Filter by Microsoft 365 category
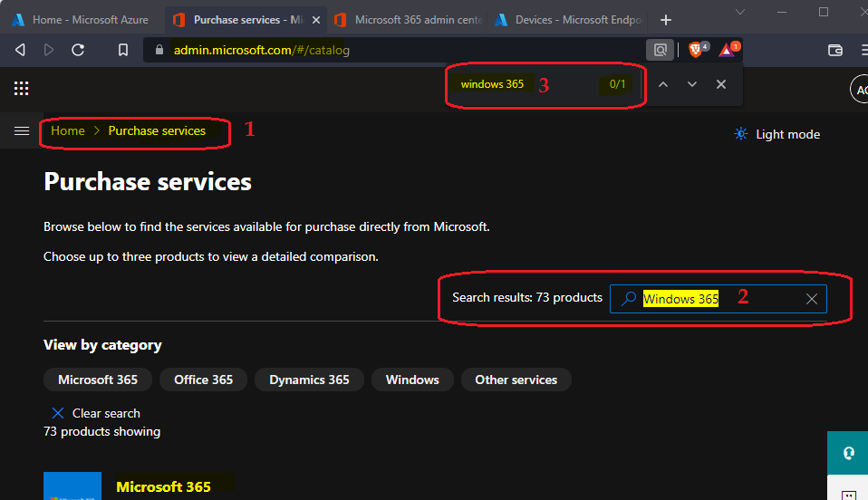The image size is (868, 500). click(x=98, y=380)
